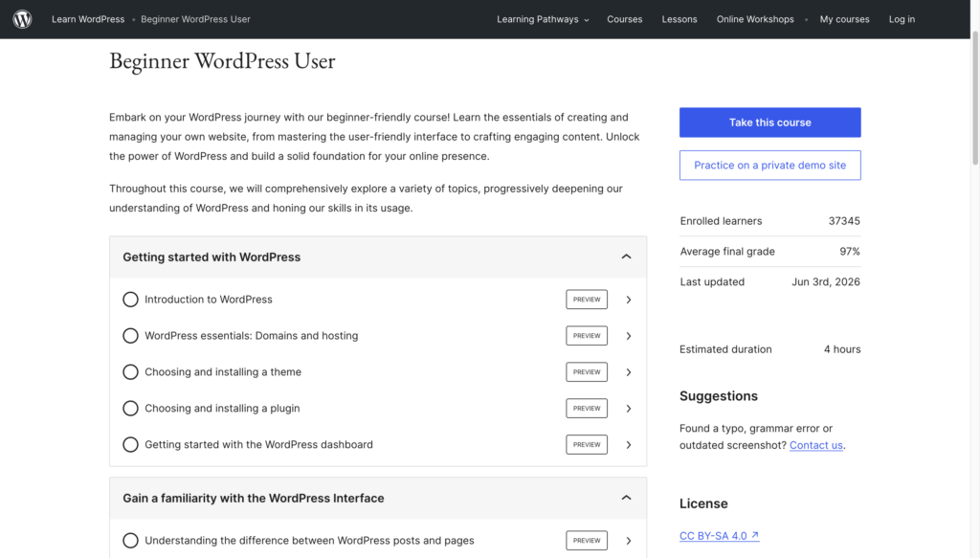The image size is (980, 558).
Task: Open the Introduction to WordPress lesson title
Action: pyautogui.click(x=208, y=300)
